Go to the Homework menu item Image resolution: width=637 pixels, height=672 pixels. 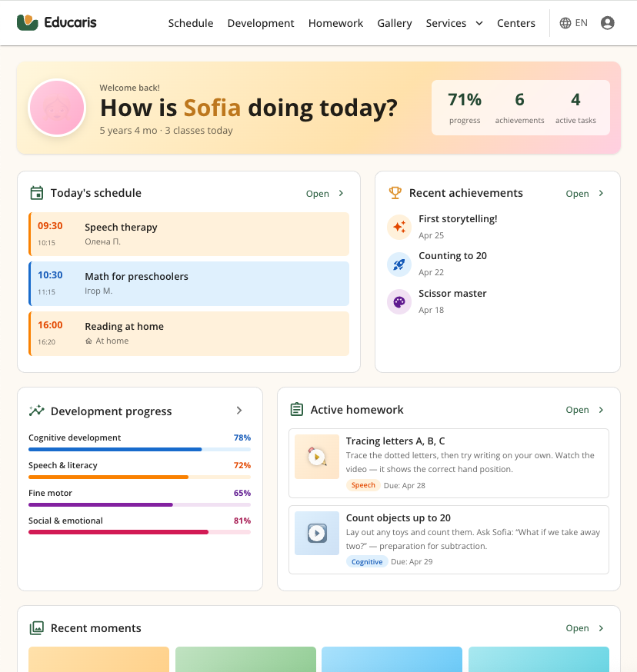click(x=335, y=23)
